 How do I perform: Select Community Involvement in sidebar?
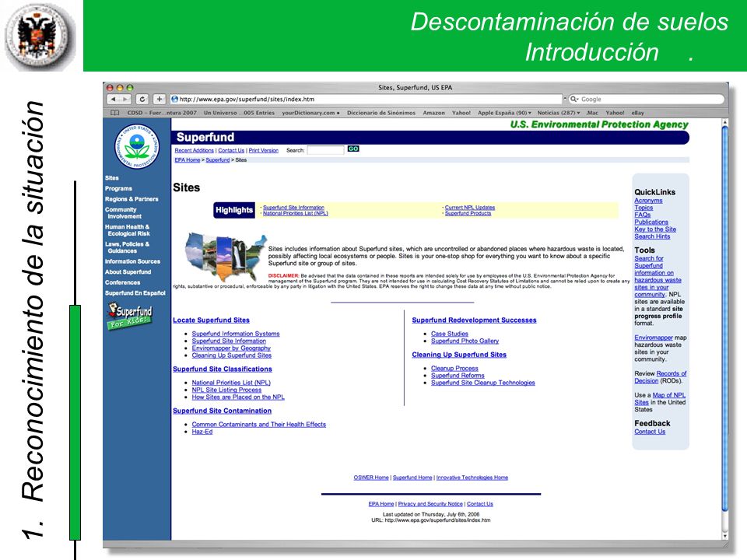pyautogui.click(x=123, y=213)
